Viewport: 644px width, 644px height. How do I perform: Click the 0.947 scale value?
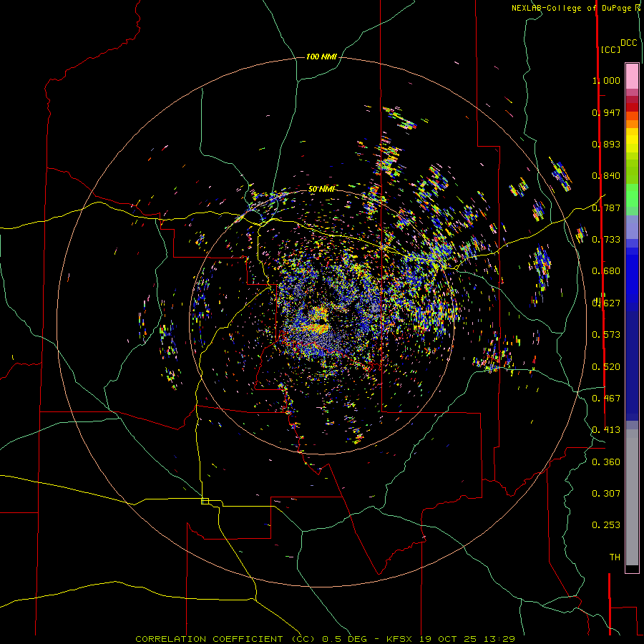pos(606,112)
